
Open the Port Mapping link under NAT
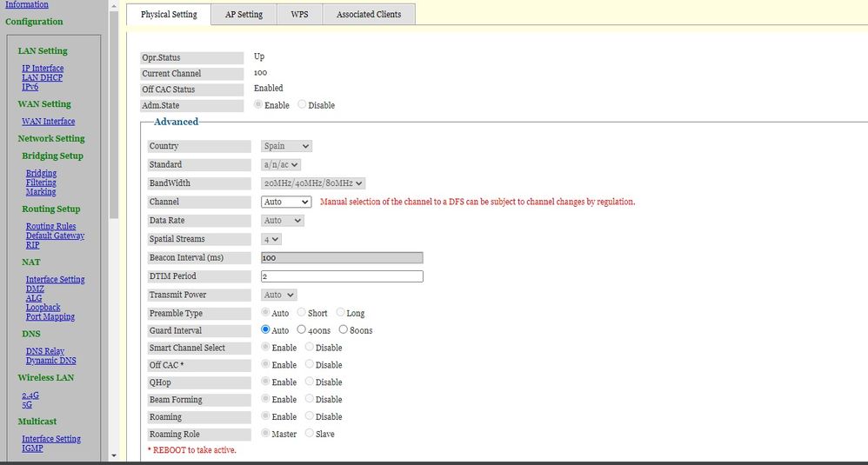click(x=50, y=317)
